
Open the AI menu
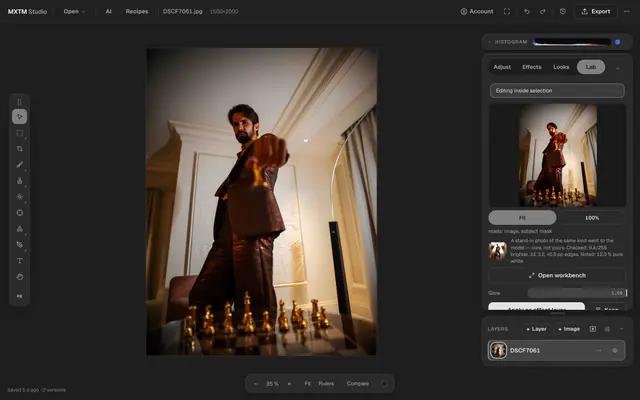click(x=109, y=11)
